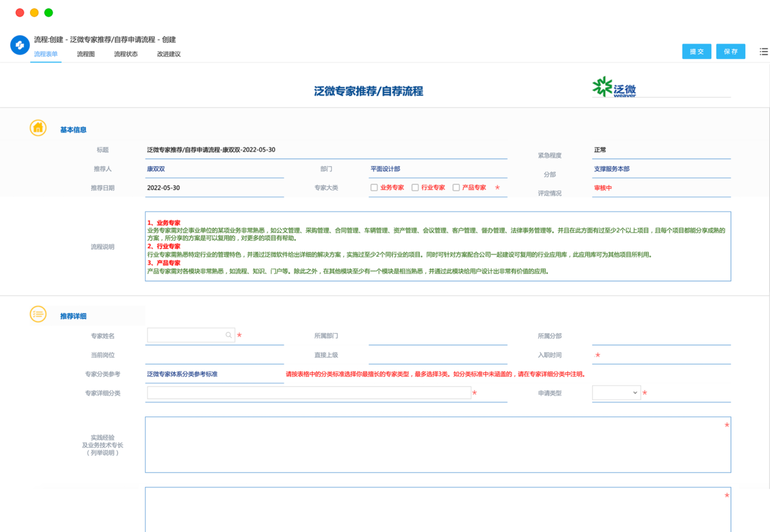770x532 pixels.
Task: Click the 审核中 status text
Action: tap(603, 188)
